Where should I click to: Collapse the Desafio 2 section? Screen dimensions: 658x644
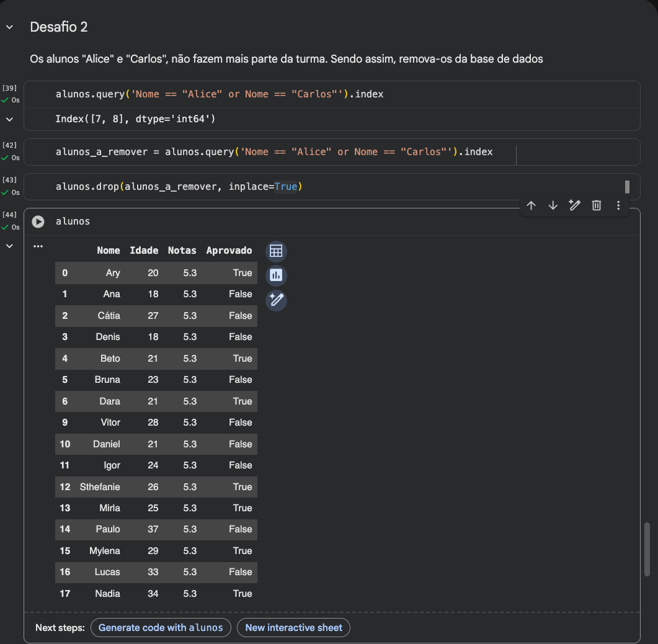[x=9, y=27]
